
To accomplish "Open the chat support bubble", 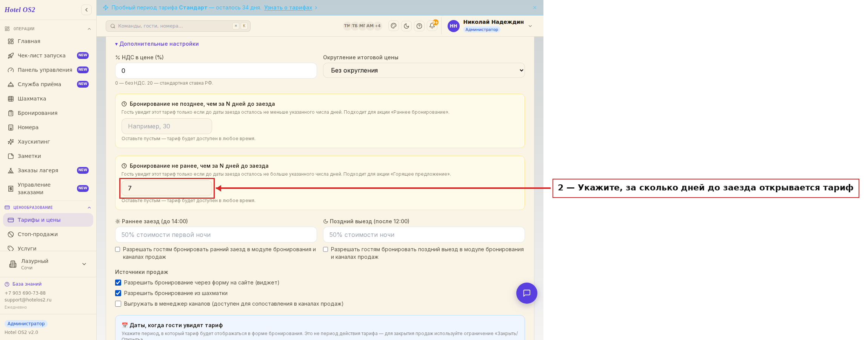I will tap(527, 293).
